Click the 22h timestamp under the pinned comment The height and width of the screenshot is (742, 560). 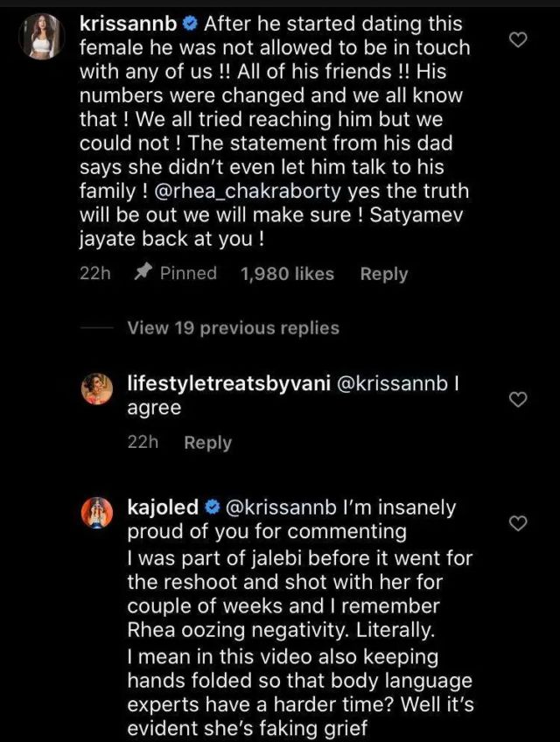tap(94, 274)
